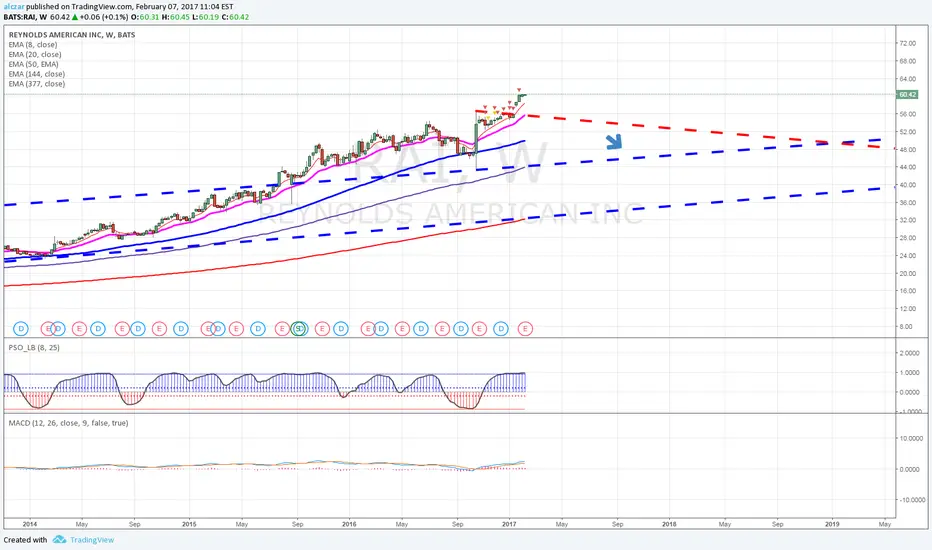The image size is (932, 550).
Task: Click the 40.00 price axis label
Action: pyautogui.click(x=908, y=185)
